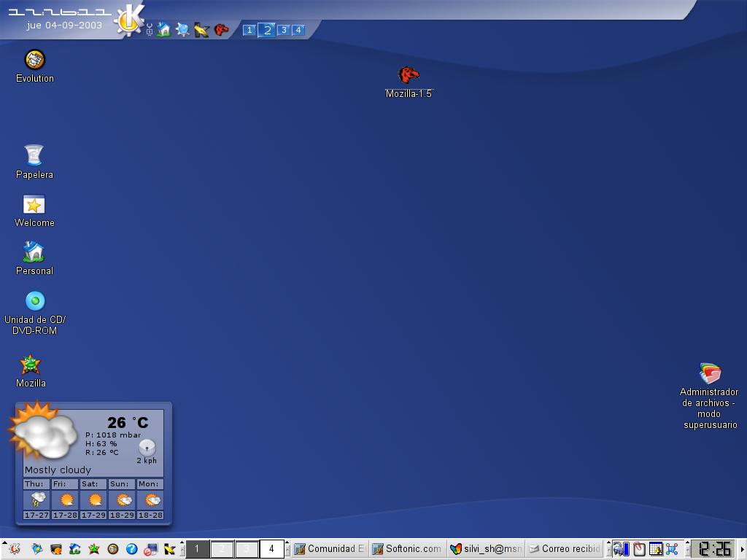The image size is (747, 560).
Task: Open the home folder icon in bottom panel
Action: (75, 549)
